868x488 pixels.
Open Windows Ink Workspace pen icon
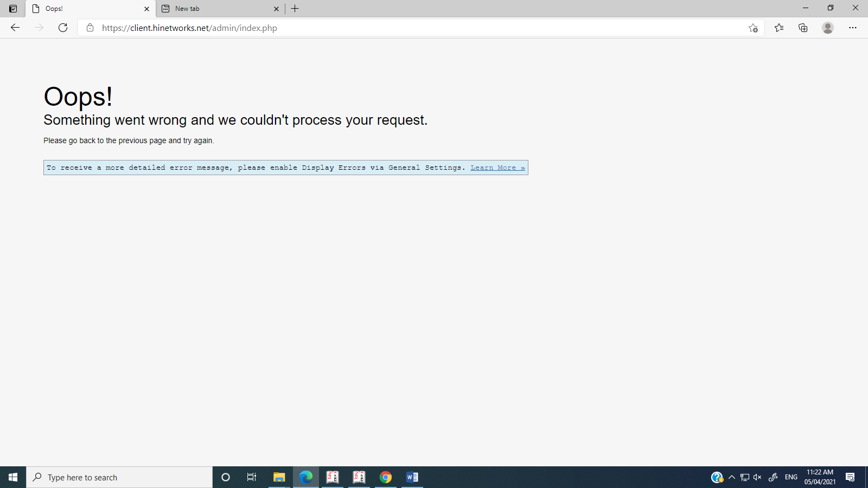tap(773, 477)
